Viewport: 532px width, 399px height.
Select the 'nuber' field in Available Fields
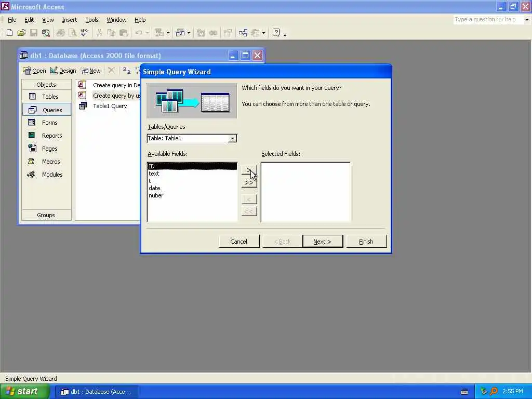[x=192, y=195]
